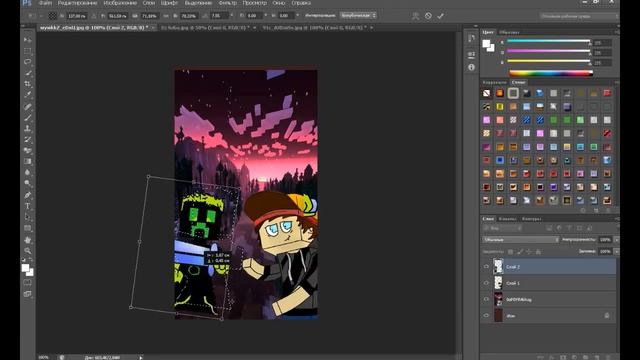
Task: Select the Hand tool
Action: coord(27,240)
